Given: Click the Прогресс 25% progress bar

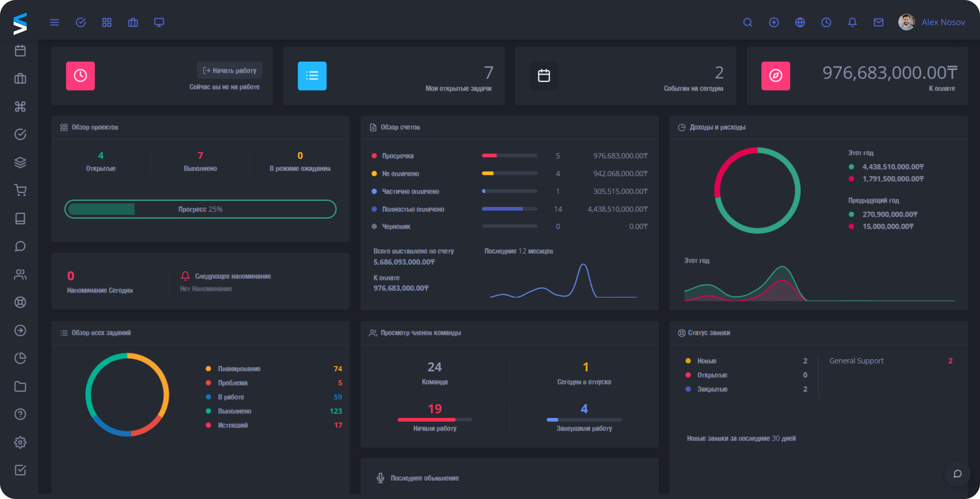Looking at the screenshot, I should 200,209.
